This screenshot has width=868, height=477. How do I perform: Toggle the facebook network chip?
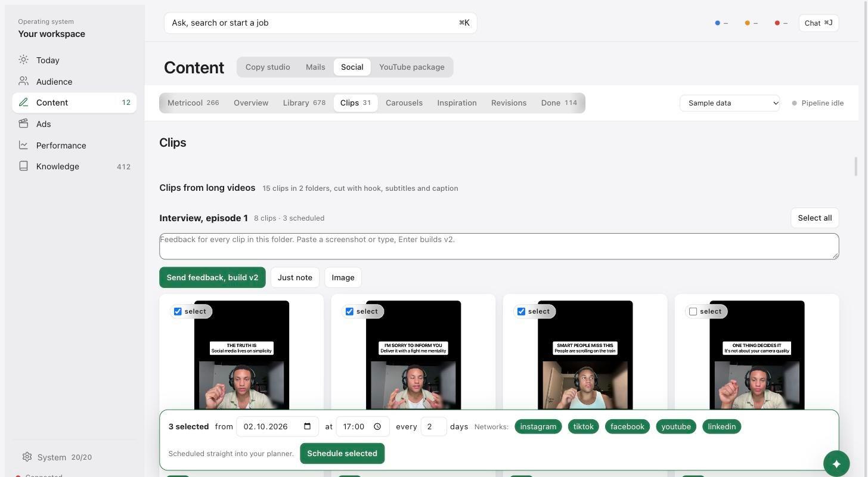pyautogui.click(x=627, y=426)
